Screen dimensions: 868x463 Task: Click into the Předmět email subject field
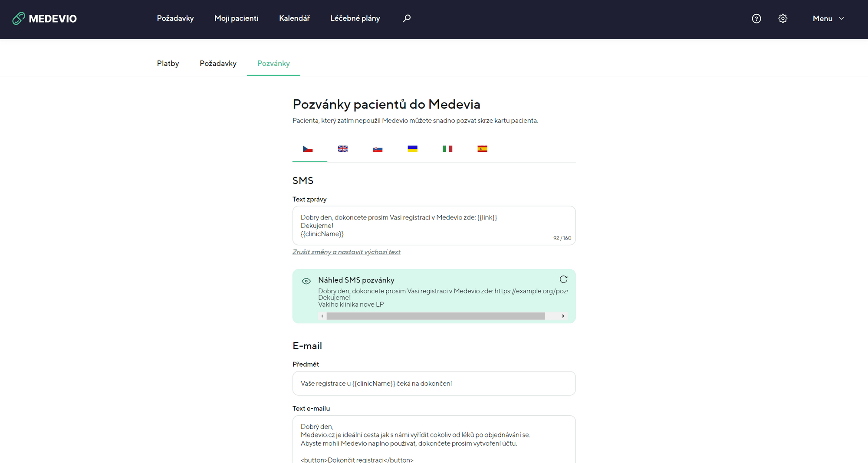click(434, 384)
